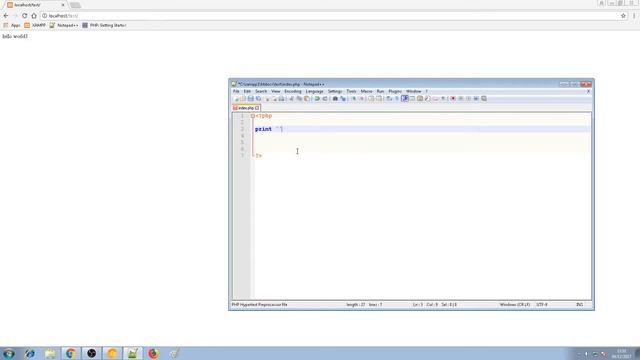Open the Window menu
The width and height of the screenshot is (640, 360).
click(413, 91)
